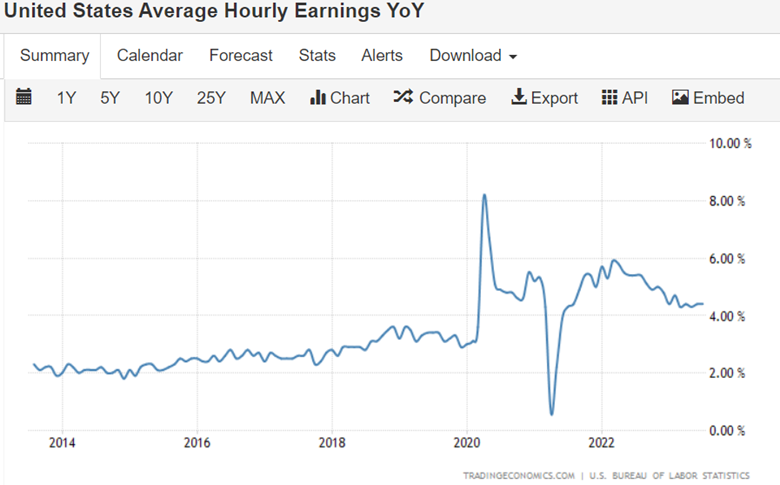Click the grid icon beside API
This screenshot has width=780, height=485.
[x=609, y=97]
